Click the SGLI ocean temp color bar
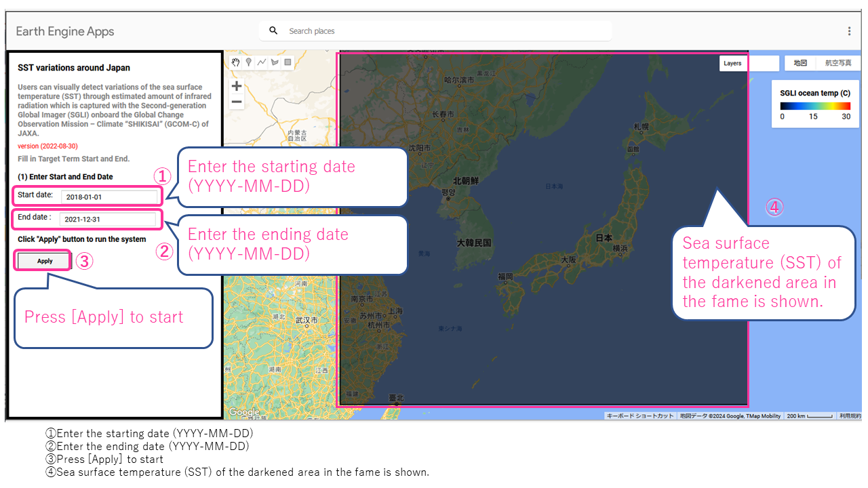 point(815,106)
